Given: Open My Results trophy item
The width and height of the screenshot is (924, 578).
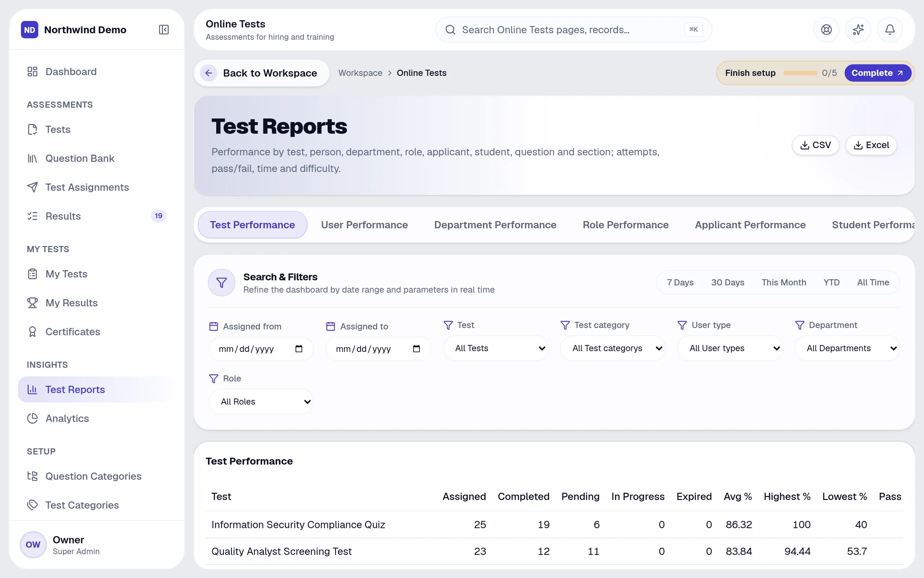Looking at the screenshot, I should point(96,303).
